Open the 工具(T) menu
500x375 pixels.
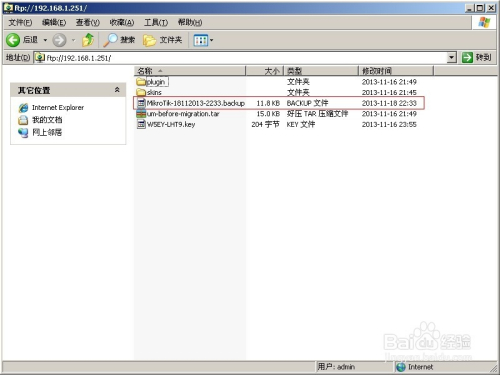pyautogui.click(x=156, y=22)
